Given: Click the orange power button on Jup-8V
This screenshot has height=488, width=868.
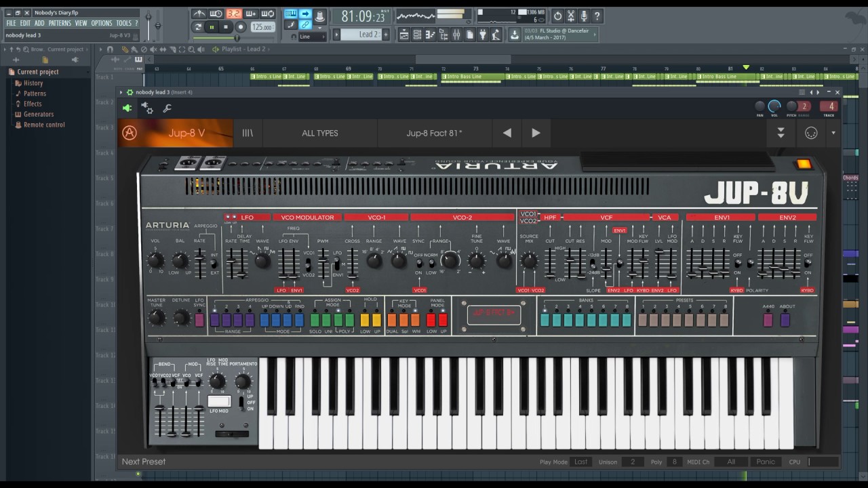Looking at the screenshot, I should point(803,164).
